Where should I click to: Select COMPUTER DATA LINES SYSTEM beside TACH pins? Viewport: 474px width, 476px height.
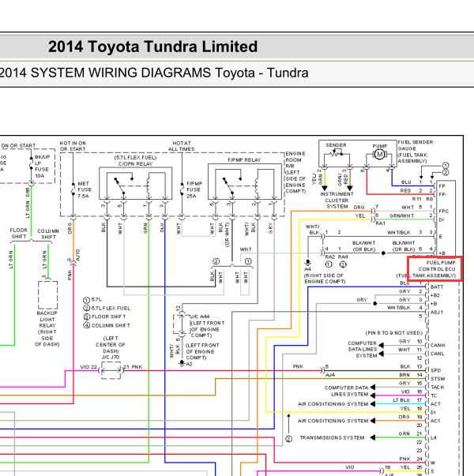coord(346,391)
